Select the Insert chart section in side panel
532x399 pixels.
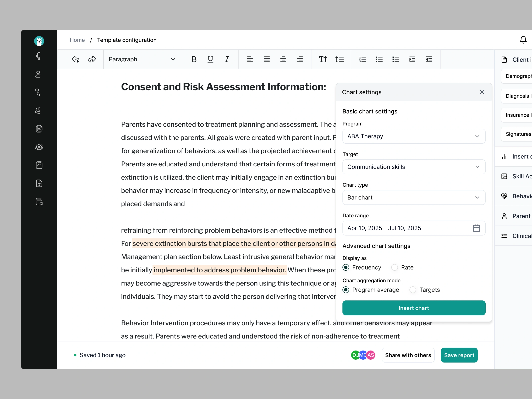[x=514, y=157]
